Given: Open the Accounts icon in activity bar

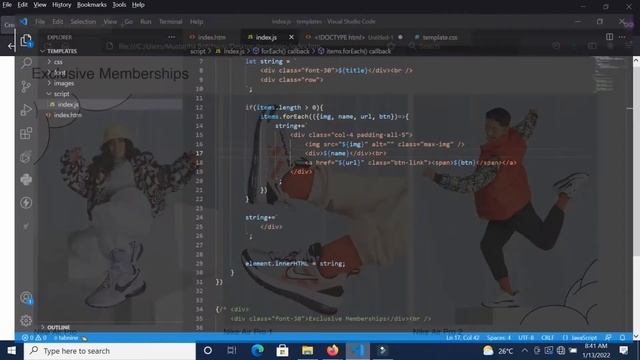Looking at the screenshot, I should click(x=26, y=298).
